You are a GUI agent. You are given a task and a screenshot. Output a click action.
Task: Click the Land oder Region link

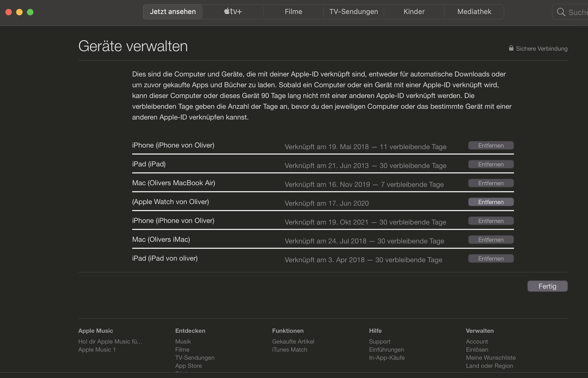489,366
